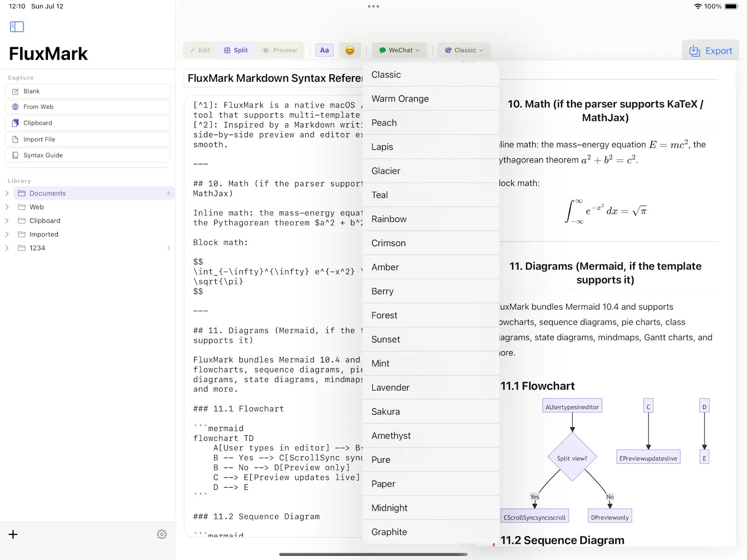This screenshot has width=747, height=560.
Task: Select the Rainbow theme
Action: (431, 219)
